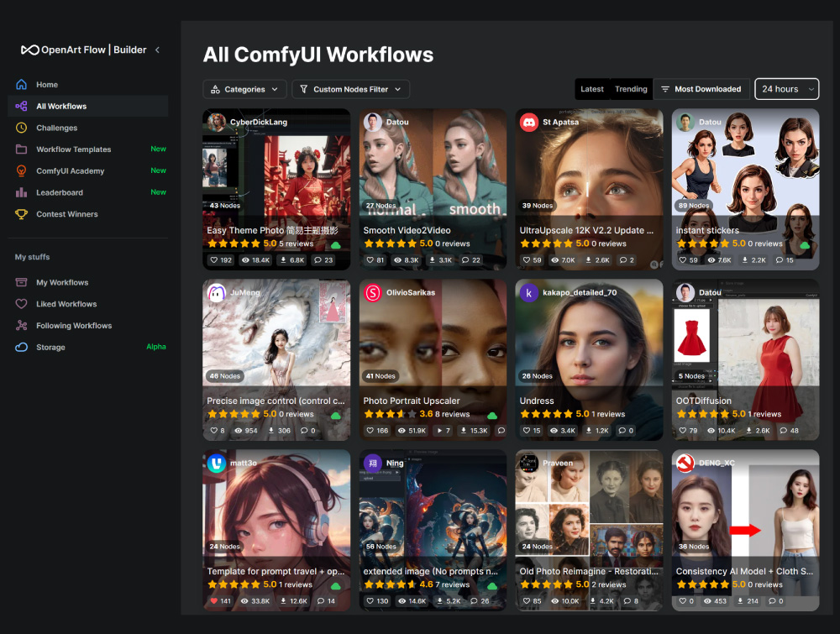Expand the Categories dropdown
The width and height of the screenshot is (840, 634).
(244, 89)
